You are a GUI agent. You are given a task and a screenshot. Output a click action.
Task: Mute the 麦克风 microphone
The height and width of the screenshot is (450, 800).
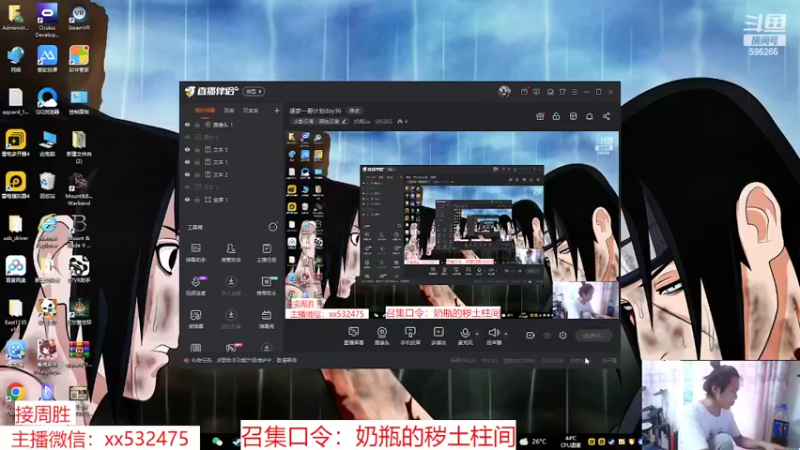tap(465, 336)
